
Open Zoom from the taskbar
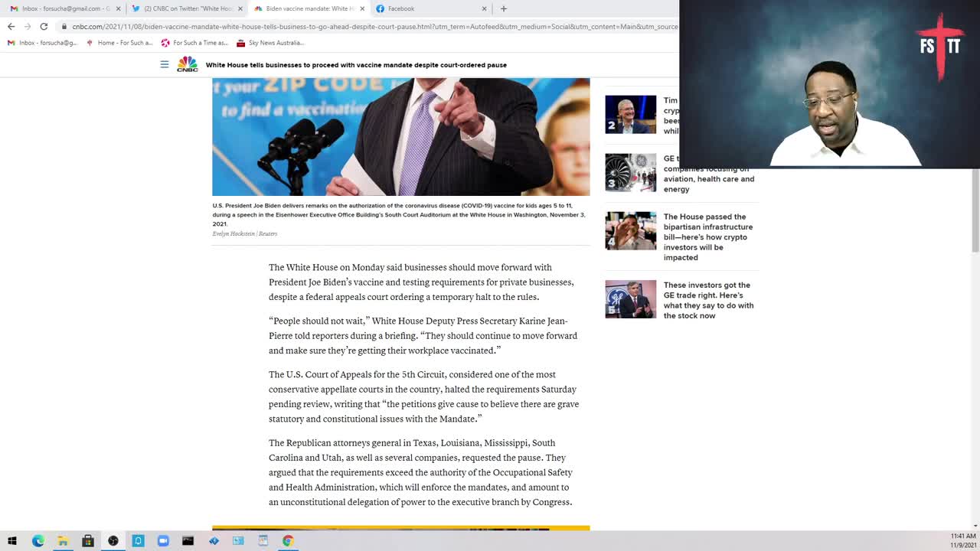[x=163, y=541]
